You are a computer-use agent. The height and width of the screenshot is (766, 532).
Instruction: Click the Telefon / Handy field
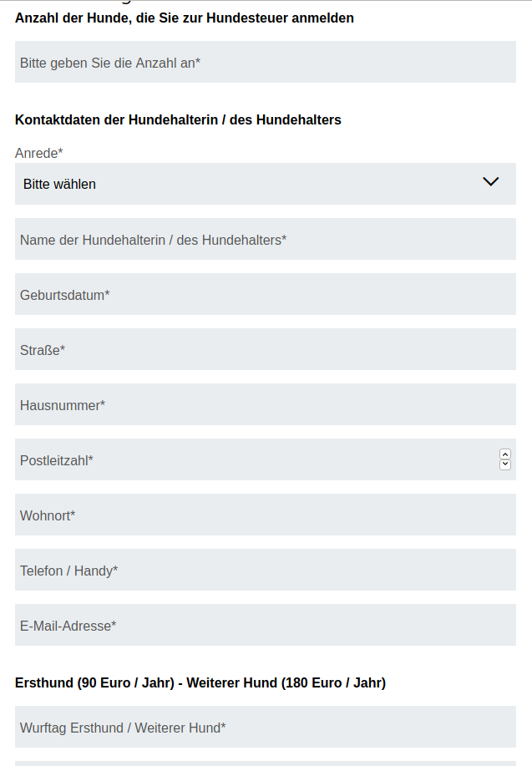(x=265, y=571)
